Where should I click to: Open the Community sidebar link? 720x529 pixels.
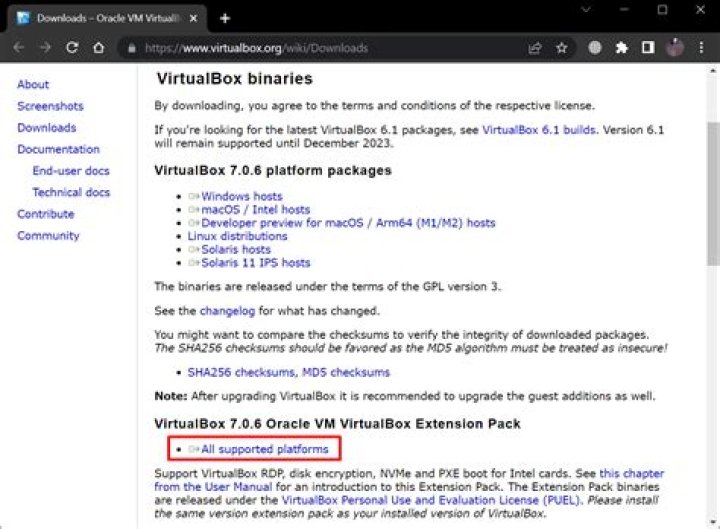48,236
